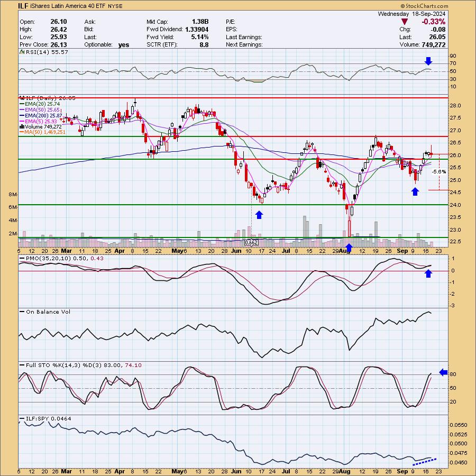This screenshot has height=476, width=476.
Task: Select the EPS: label
Action: tap(231, 30)
